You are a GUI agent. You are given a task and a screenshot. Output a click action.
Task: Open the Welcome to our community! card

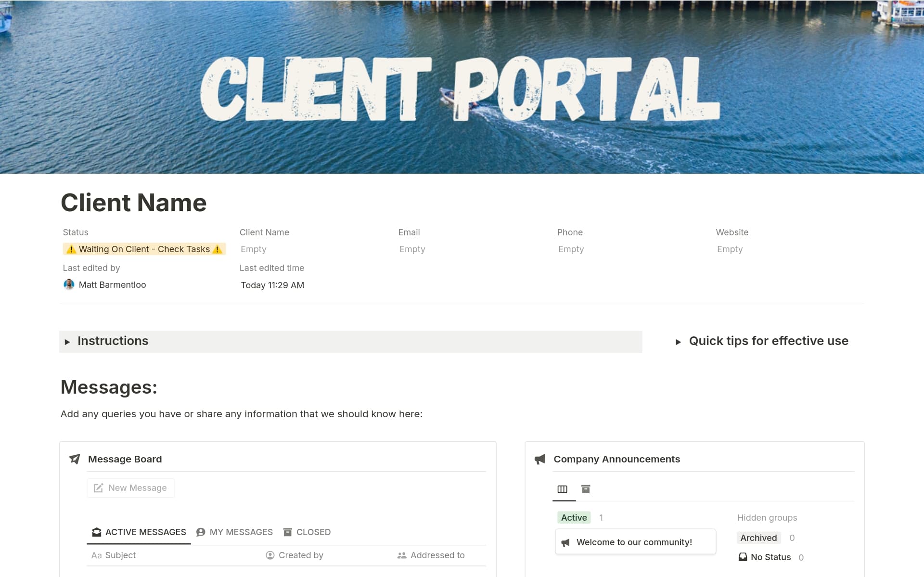[x=634, y=542]
